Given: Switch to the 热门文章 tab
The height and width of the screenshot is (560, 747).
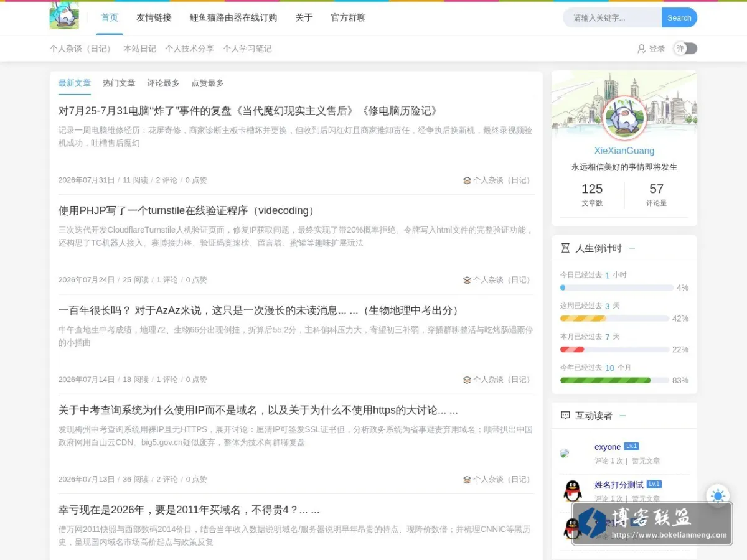Looking at the screenshot, I should (x=119, y=83).
